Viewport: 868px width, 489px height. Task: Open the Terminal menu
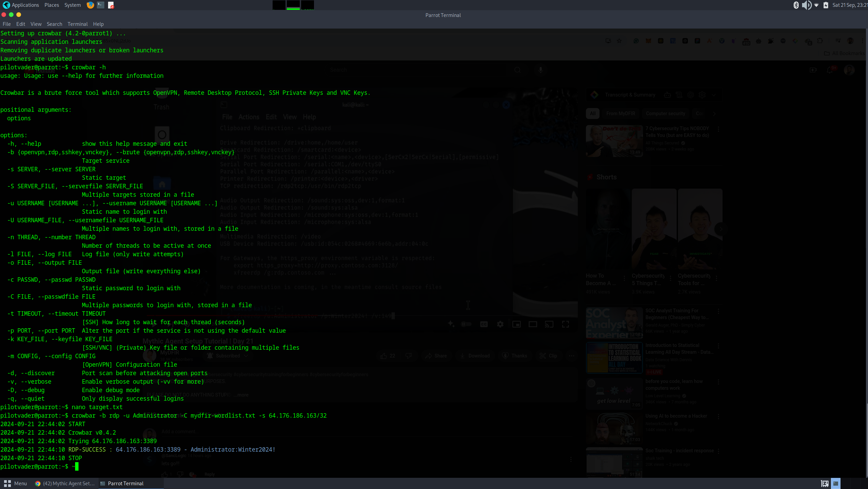77,24
